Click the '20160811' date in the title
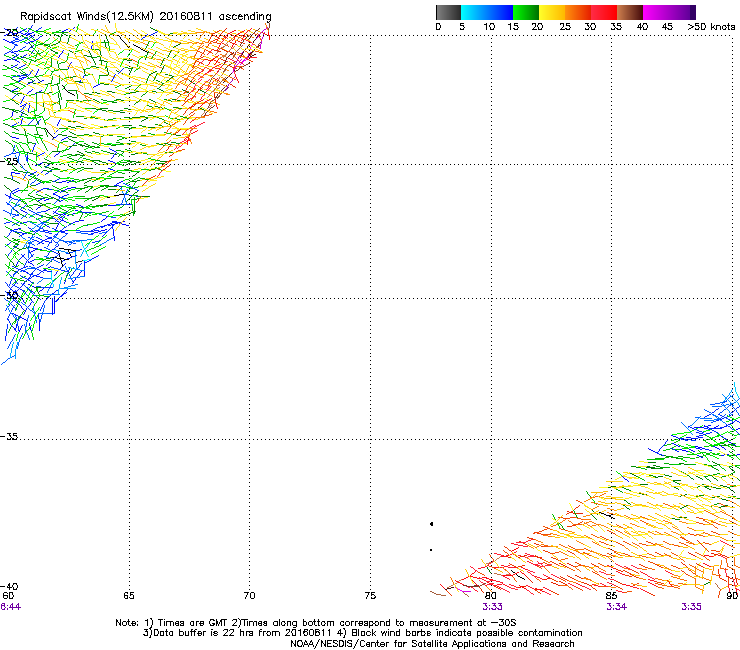Screen dimensions: 740x650 click(185, 16)
